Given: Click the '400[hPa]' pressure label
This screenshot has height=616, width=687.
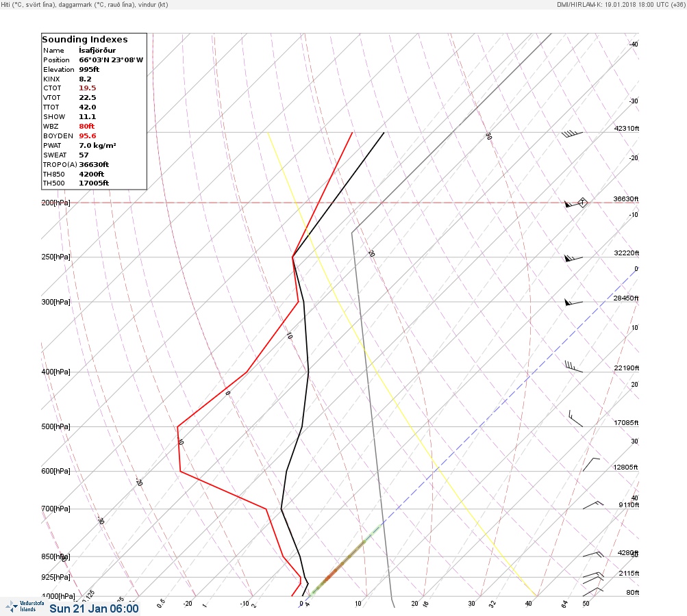Looking at the screenshot, I should (55, 372).
